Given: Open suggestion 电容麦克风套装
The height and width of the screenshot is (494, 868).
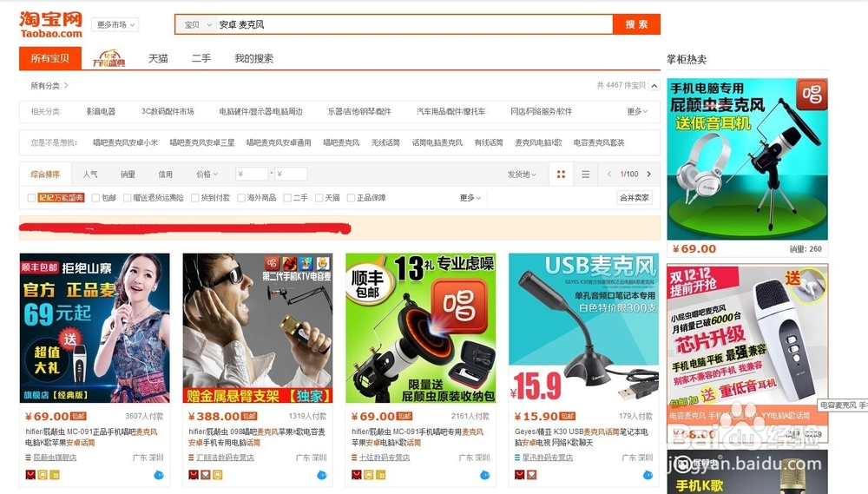Looking at the screenshot, I should [599, 142].
